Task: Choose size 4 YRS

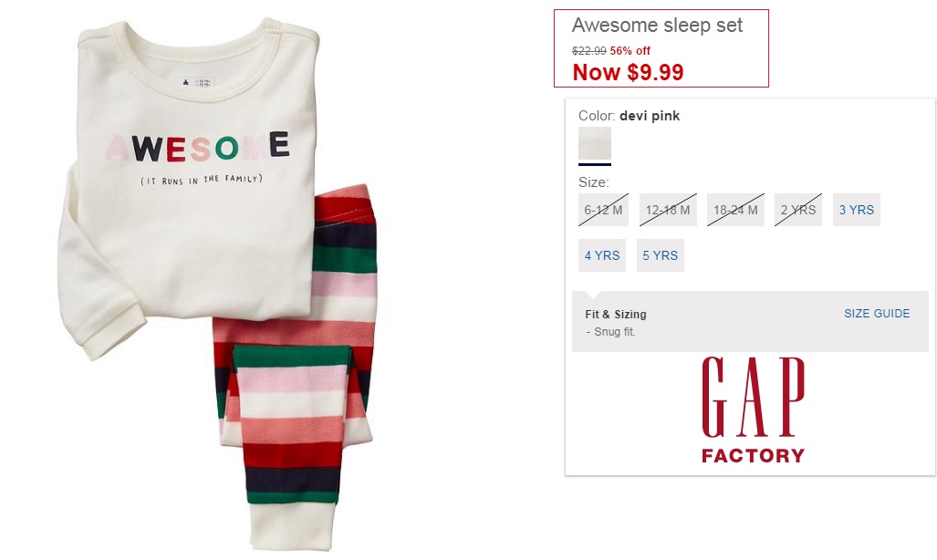Action: click(602, 255)
